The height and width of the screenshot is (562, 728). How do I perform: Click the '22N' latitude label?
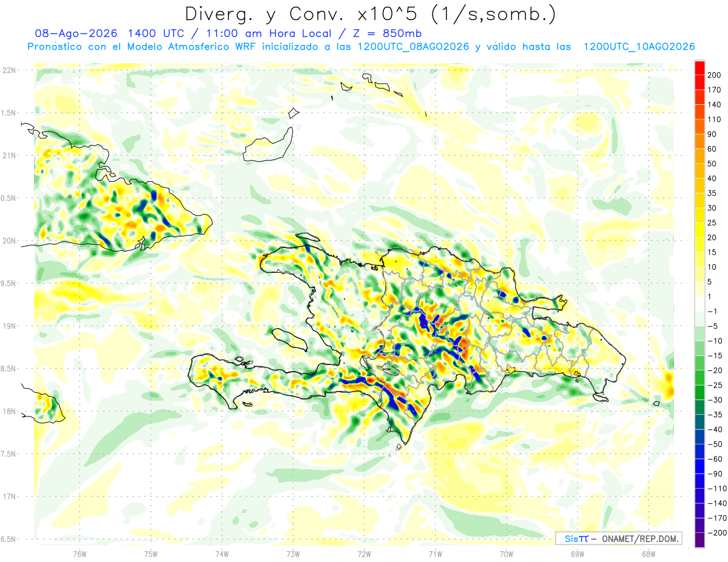(8, 70)
